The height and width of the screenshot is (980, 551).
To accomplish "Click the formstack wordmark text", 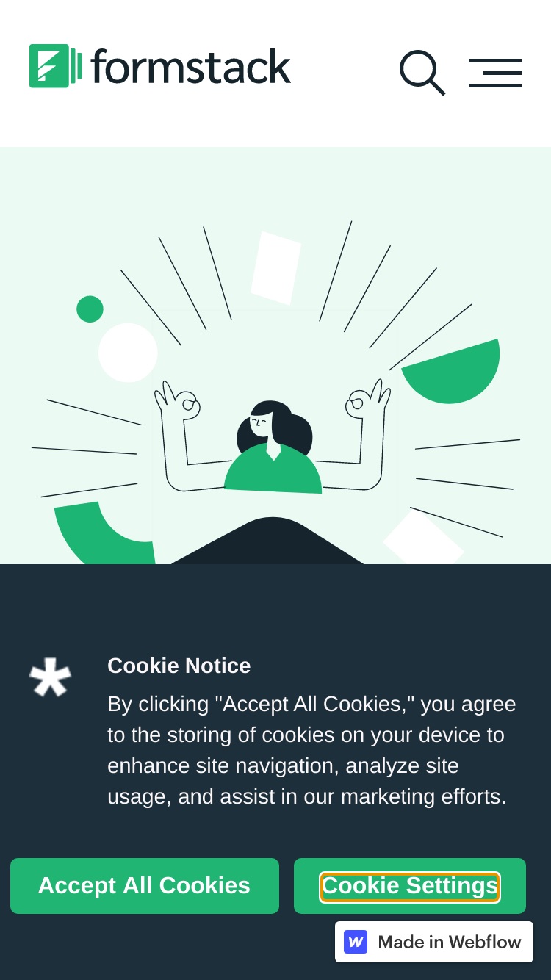I will [x=191, y=66].
